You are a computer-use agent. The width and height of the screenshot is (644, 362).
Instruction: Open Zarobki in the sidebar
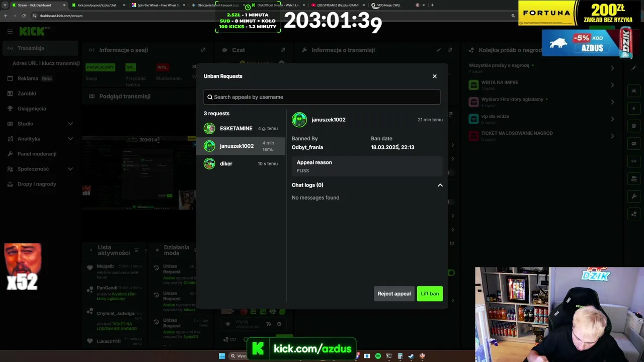(39, 94)
